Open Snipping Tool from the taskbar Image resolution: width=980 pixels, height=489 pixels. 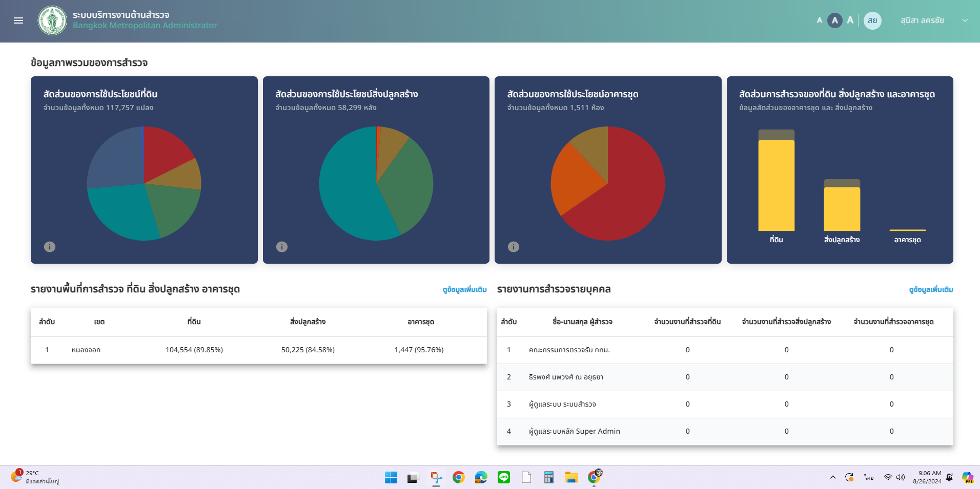click(436, 477)
